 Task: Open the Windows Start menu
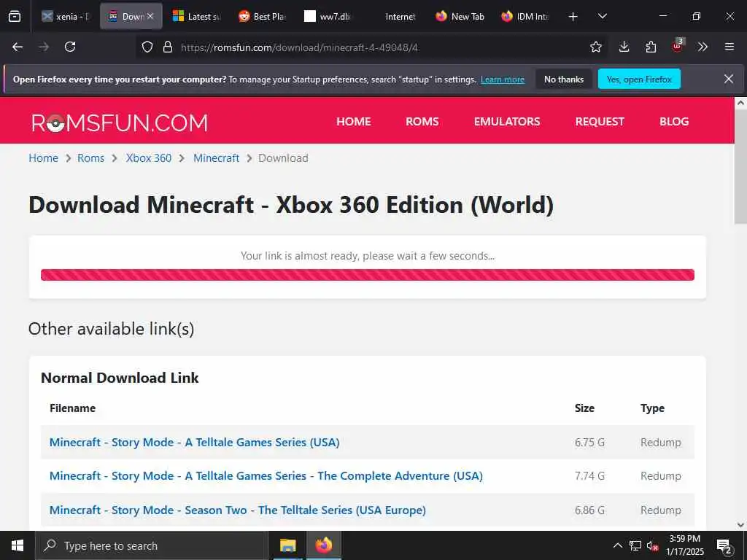(x=18, y=545)
